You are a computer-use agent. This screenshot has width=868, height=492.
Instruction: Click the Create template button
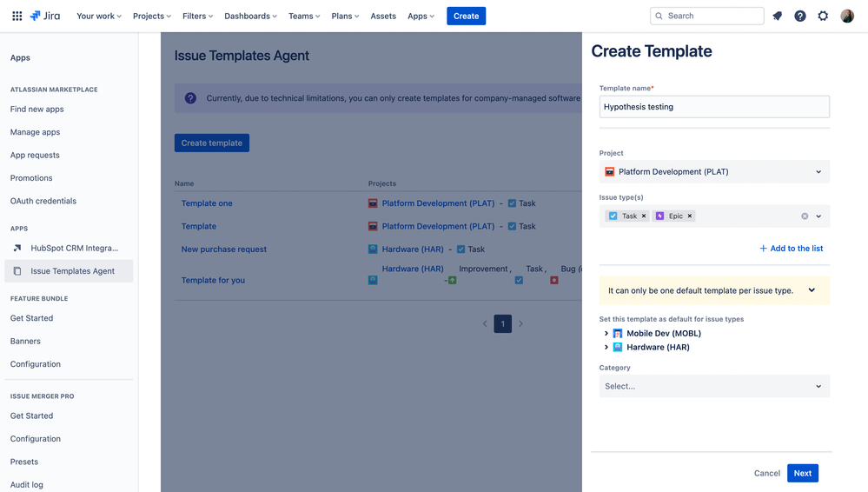click(x=211, y=143)
